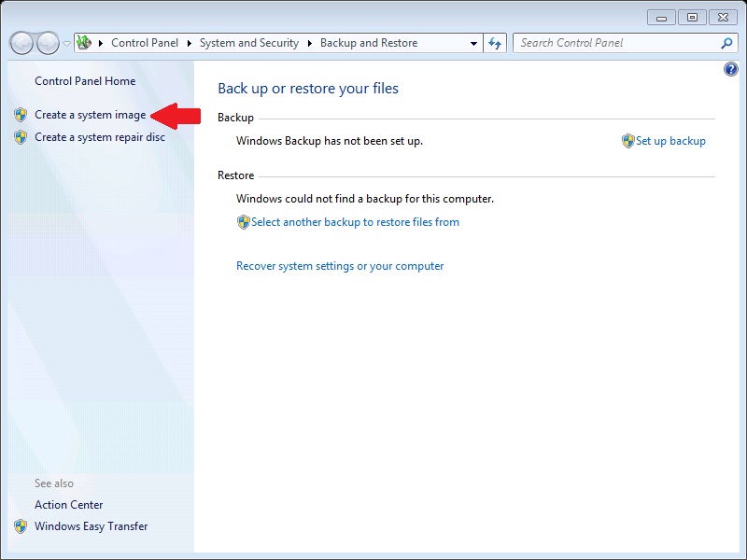Viewport: 747px width, 560px height.
Task: Click the Control Panel icon in address bar
Action: click(85, 43)
